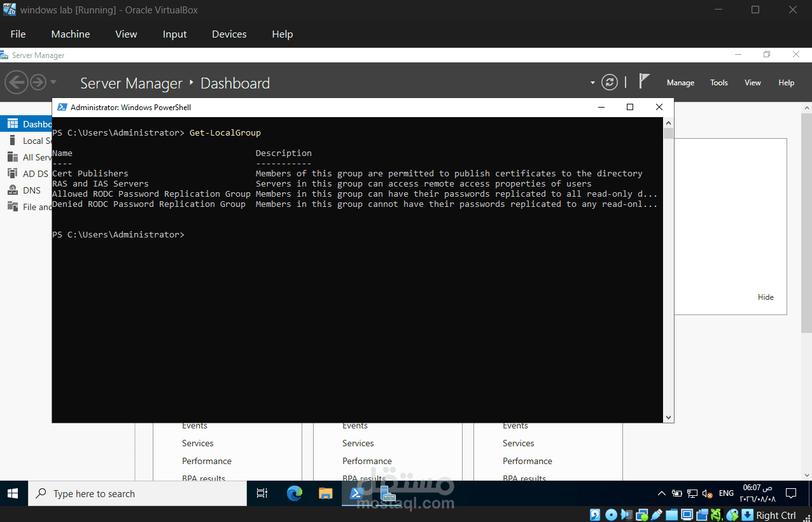812x522 pixels.
Task: Launch Microsoft Edge from the taskbar
Action: click(294, 493)
